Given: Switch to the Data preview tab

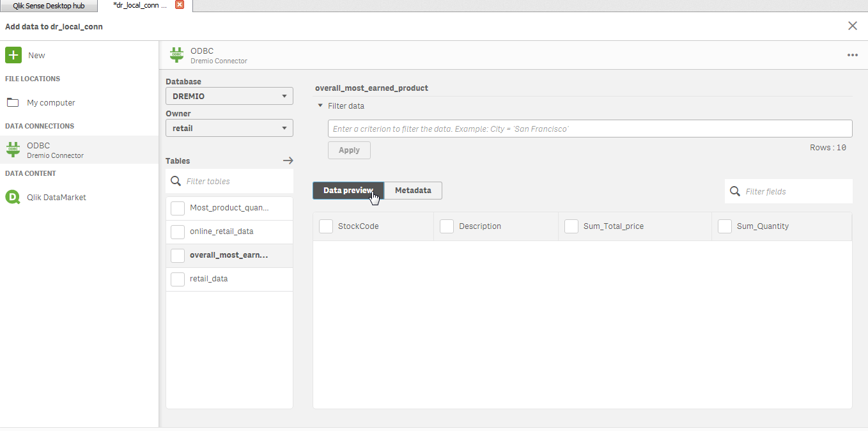Looking at the screenshot, I should tap(348, 191).
